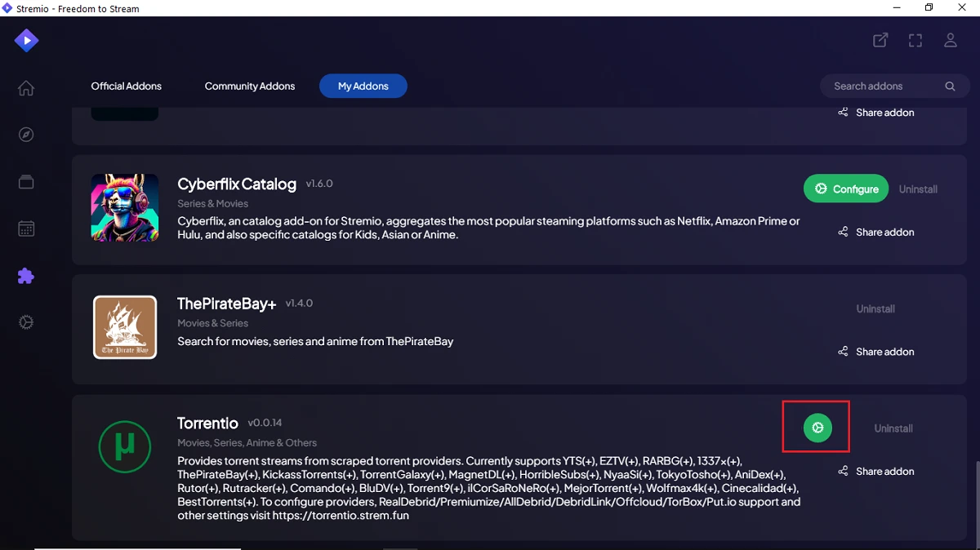Open the Settings gear in the sidebar
980x550 pixels.
coord(26,322)
